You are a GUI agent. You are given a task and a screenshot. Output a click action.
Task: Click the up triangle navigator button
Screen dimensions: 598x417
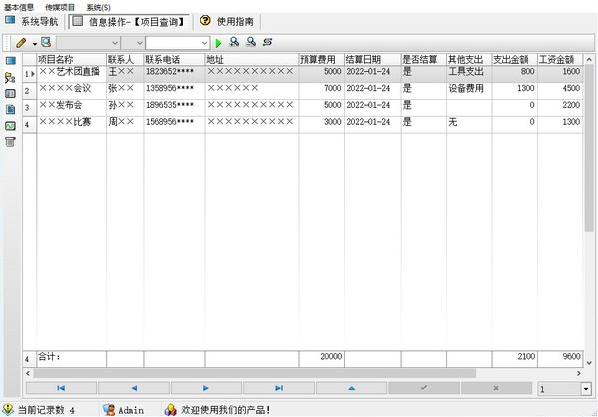[x=351, y=388]
